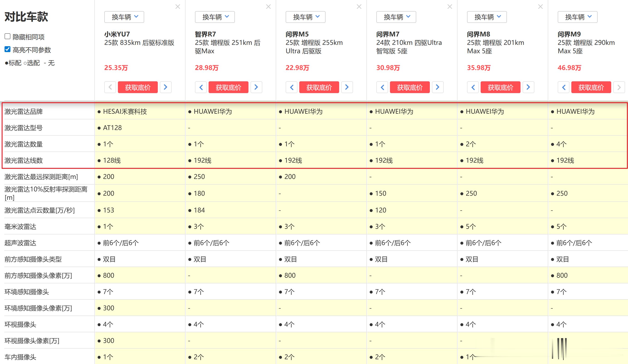
Task: Remove 小米YU7 column with its X icon
Action: click(x=178, y=7)
